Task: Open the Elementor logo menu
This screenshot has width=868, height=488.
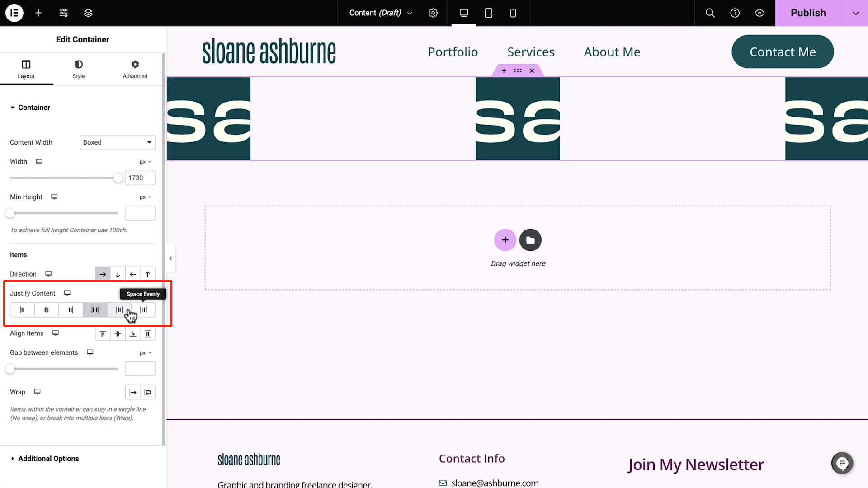Action: pyautogui.click(x=14, y=13)
